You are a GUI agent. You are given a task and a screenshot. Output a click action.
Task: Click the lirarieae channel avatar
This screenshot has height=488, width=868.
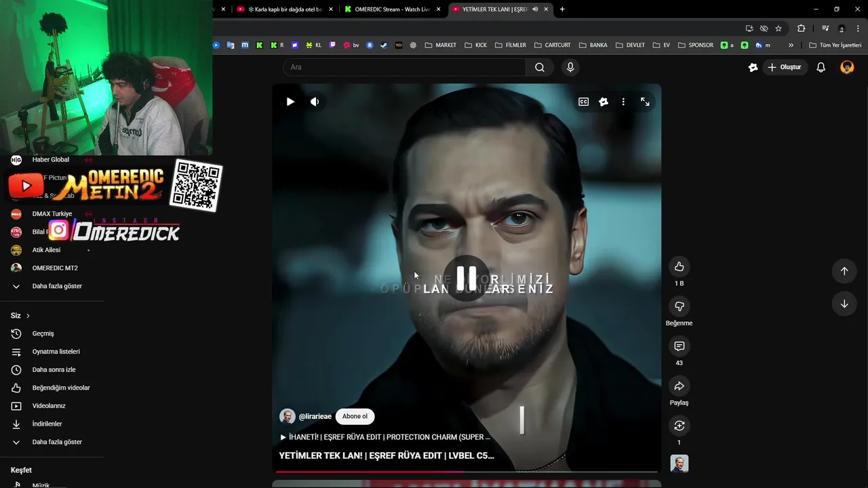point(288,416)
